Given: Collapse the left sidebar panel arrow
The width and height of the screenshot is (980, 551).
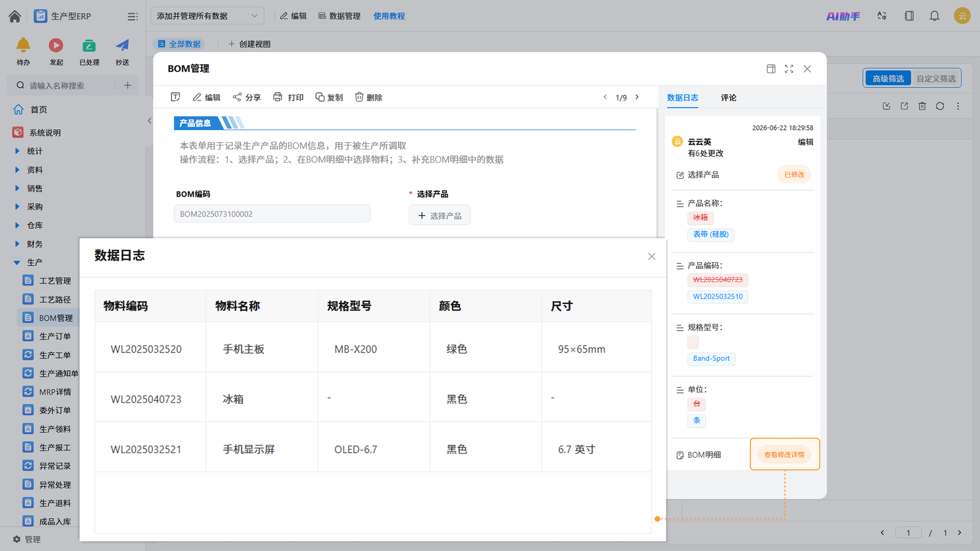Looking at the screenshot, I should 150,121.
